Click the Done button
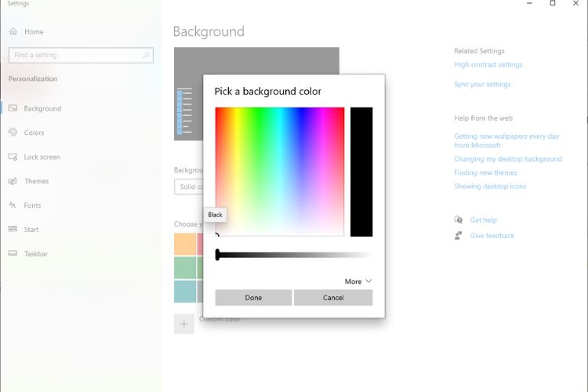588x392 pixels. pyautogui.click(x=253, y=297)
